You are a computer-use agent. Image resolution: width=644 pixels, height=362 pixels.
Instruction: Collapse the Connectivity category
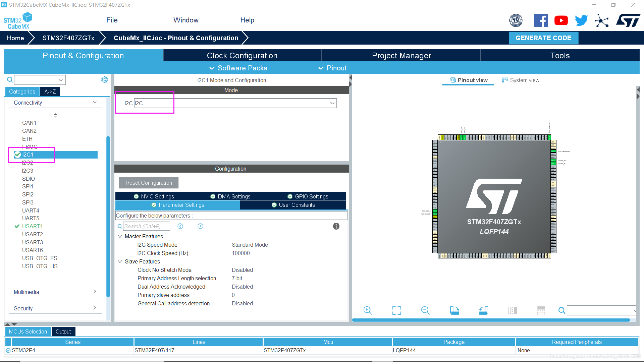pos(95,102)
